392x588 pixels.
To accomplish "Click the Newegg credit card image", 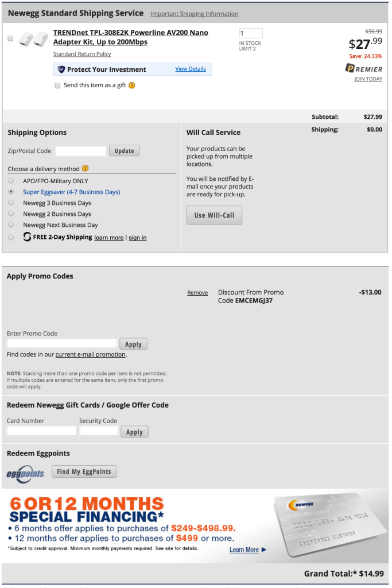I will (x=329, y=525).
